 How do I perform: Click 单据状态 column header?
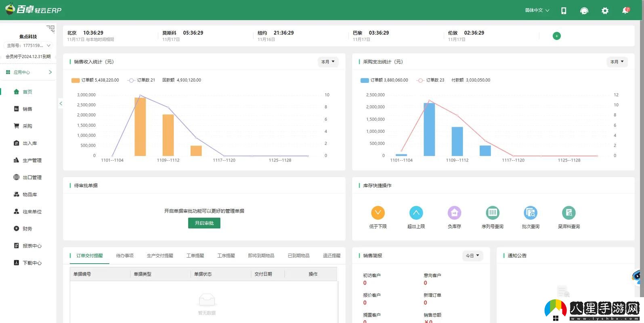[203, 274]
